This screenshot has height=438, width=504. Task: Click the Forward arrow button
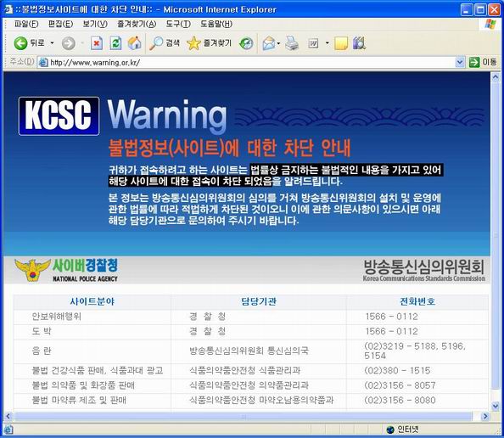68,43
